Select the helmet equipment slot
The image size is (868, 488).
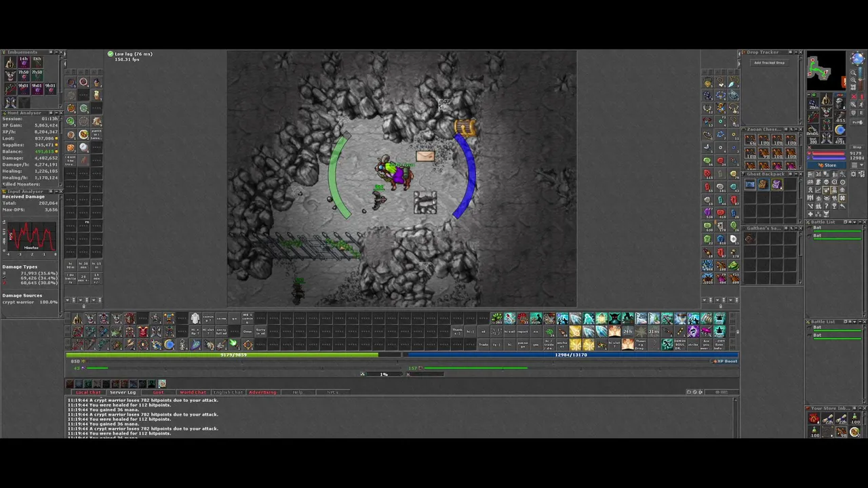click(826, 99)
